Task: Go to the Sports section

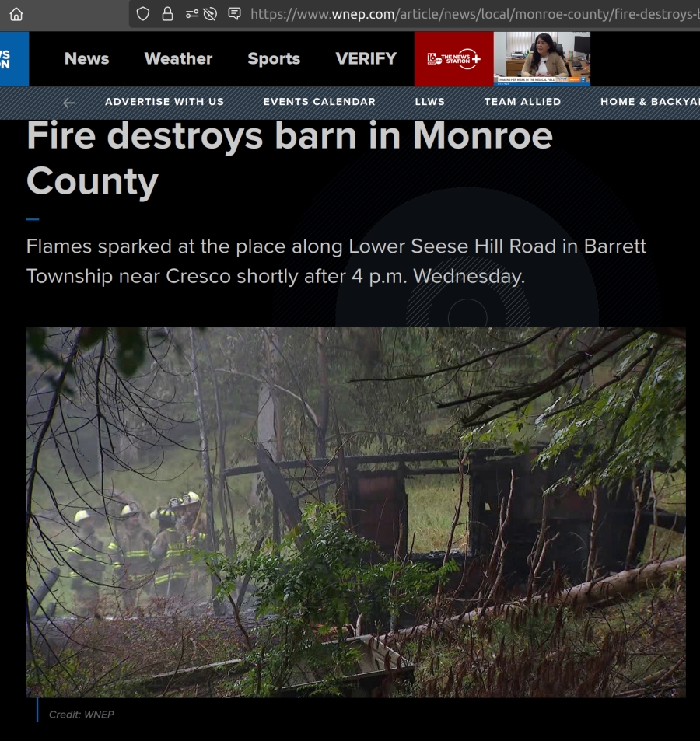Action: click(274, 58)
